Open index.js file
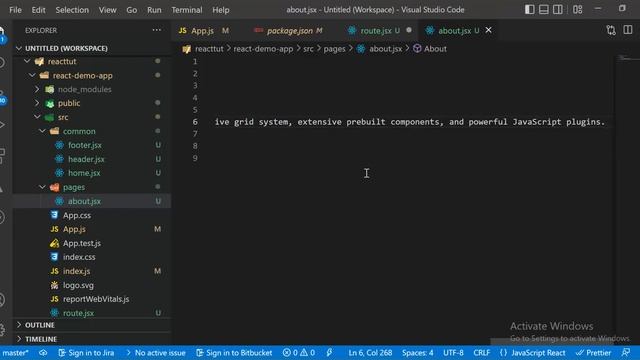 point(76,271)
